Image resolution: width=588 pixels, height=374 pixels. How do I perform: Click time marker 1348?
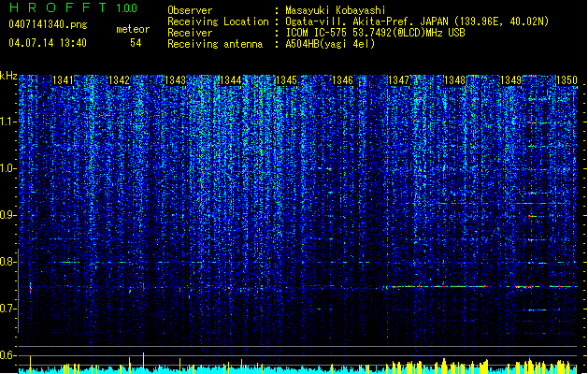point(454,80)
